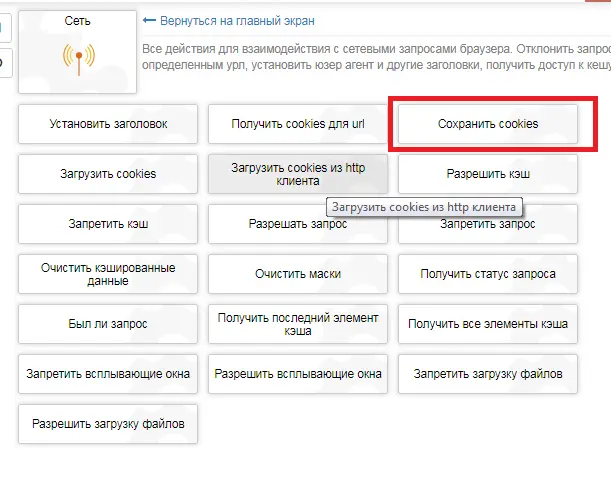Choose the Был ли запрос action
611x479 pixels.
coord(108,324)
